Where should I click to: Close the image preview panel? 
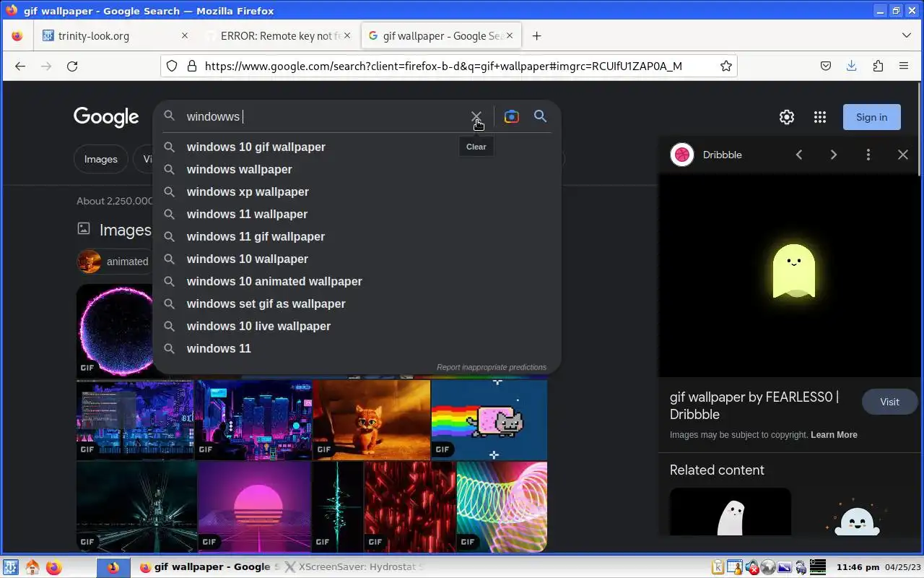pos(903,155)
